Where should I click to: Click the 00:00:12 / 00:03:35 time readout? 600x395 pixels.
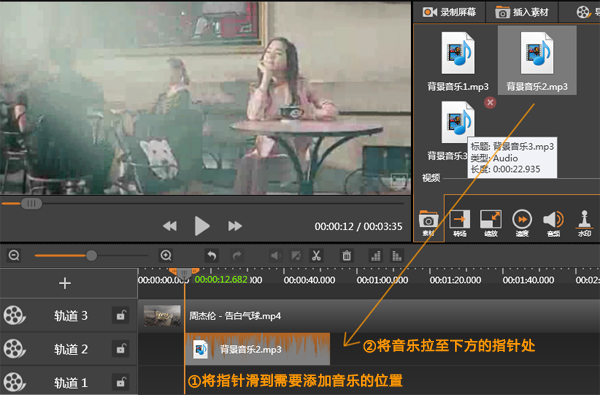pyautogui.click(x=358, y=227)
